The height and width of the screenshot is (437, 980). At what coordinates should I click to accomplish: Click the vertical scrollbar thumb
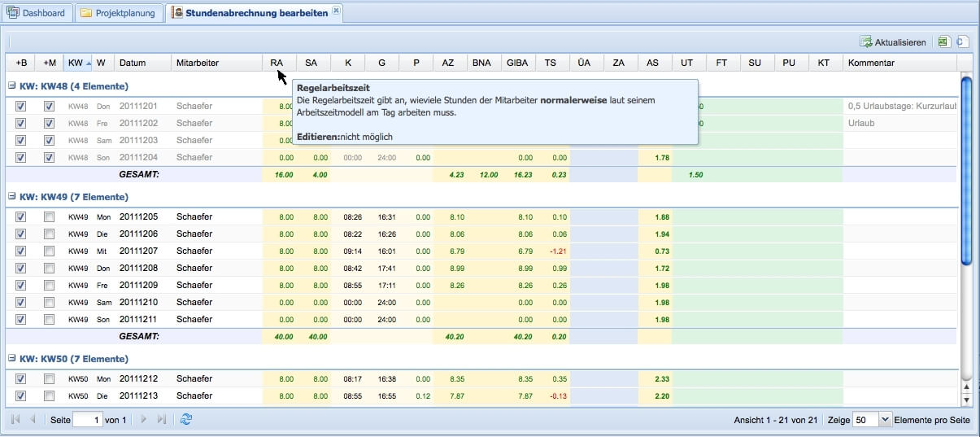click(x=966, y=170)
